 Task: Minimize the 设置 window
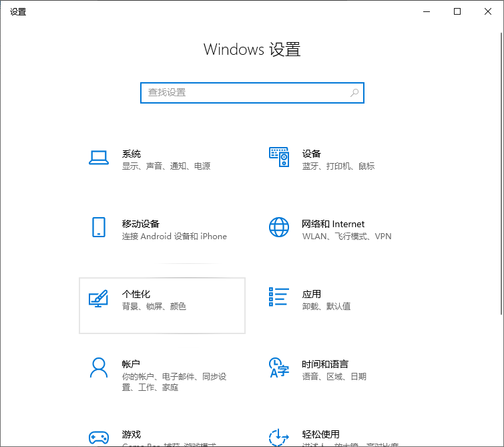(427, 11)
